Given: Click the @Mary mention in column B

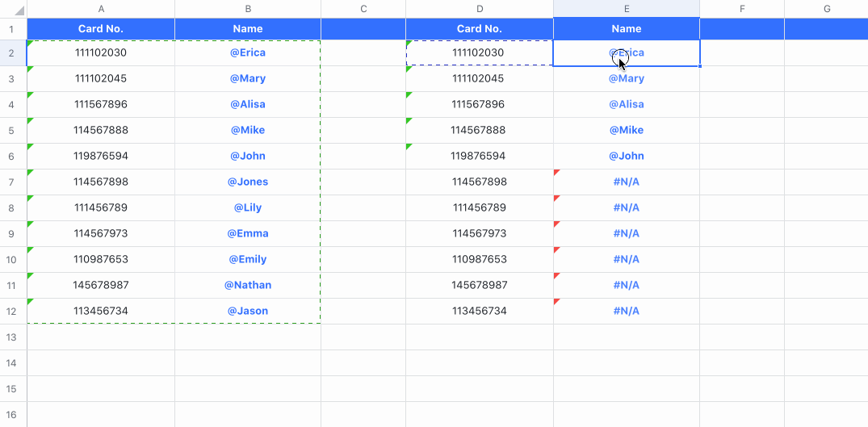Looking at the screenshot, I should tap(248, 78).
